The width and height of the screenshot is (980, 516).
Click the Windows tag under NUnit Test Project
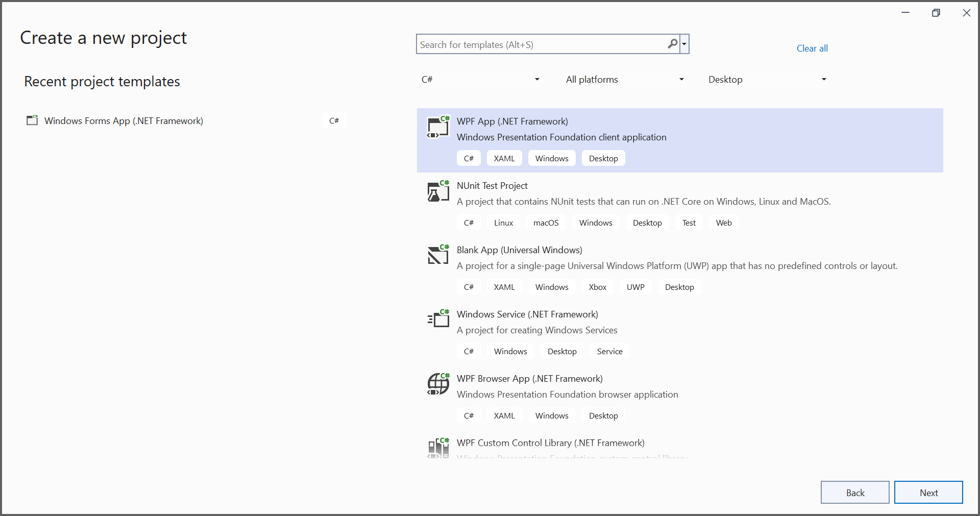coord(596,223)
